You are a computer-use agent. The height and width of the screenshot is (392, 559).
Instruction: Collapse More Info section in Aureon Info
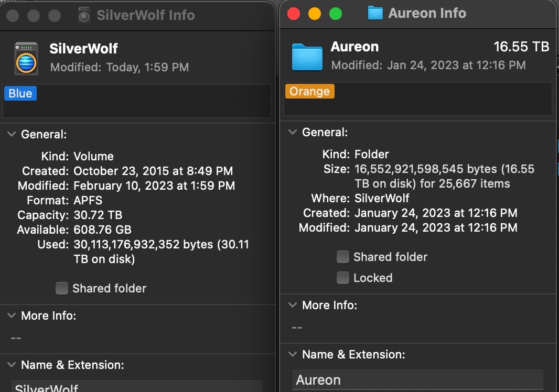point(293,305)
